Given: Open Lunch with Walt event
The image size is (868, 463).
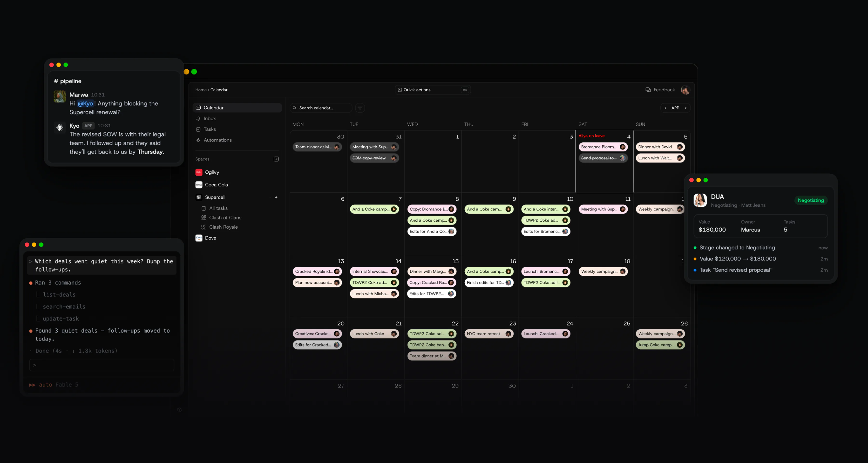Looking at the screenshot, I should pyautogui.click(x=660, y=158).
